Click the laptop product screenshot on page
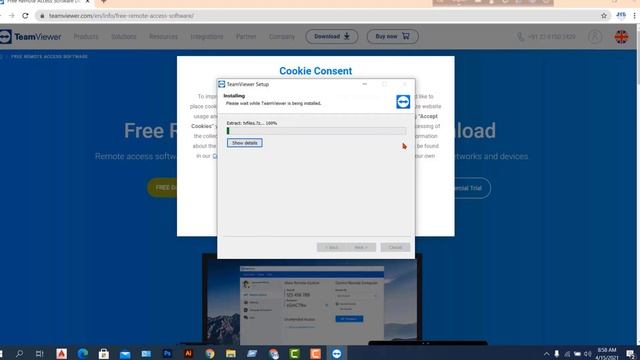This screenshot has width=640, height=360. click(312, 300)
